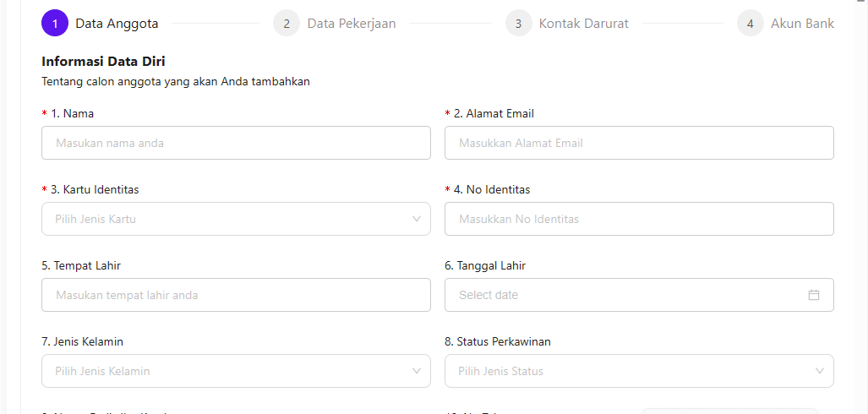Click the step 4 number circle

click(x=750, y=24)
